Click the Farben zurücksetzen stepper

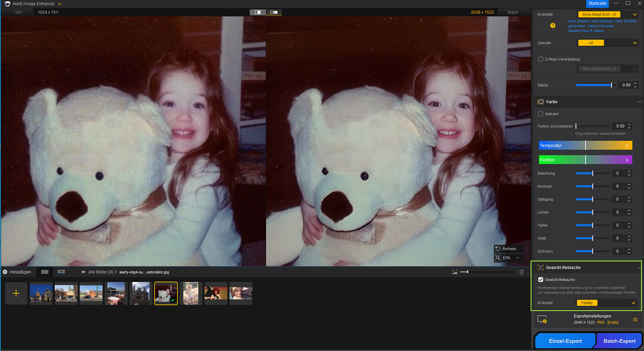point(629,126)
